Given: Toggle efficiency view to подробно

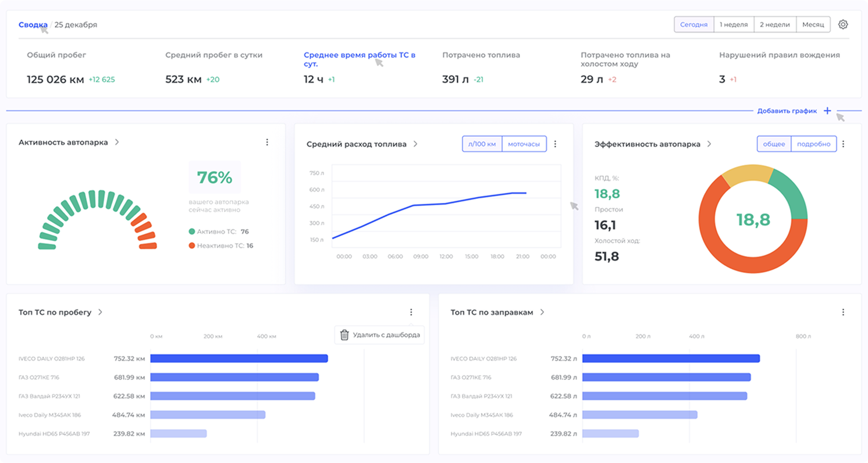Looking at the screenshot, I should 814,144.
